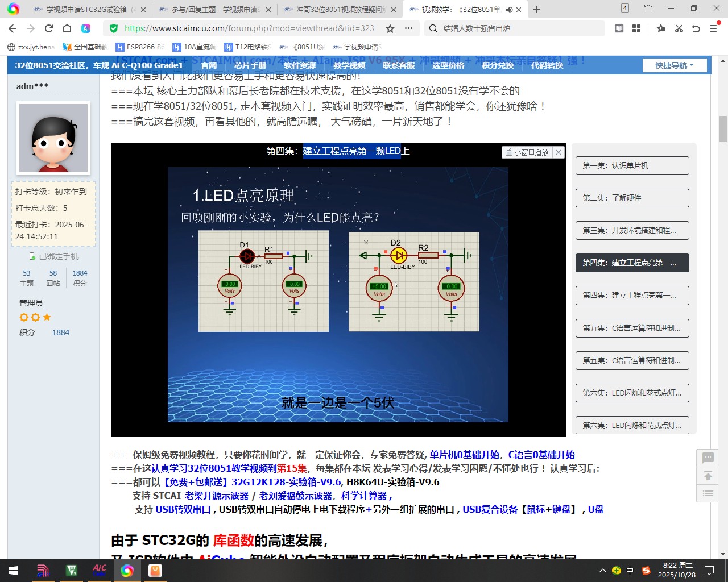
Task: Click the blue AI assistant icon near address bar
Action: click(x=86, y=28)
